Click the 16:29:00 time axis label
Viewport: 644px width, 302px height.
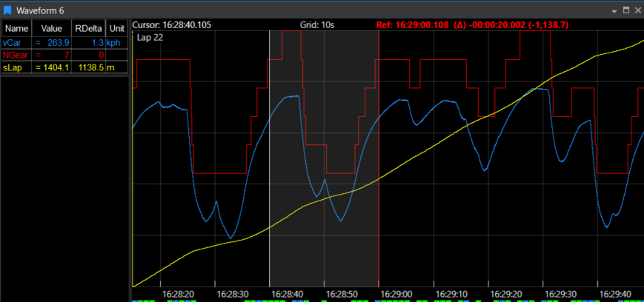(x=396, y=293)
